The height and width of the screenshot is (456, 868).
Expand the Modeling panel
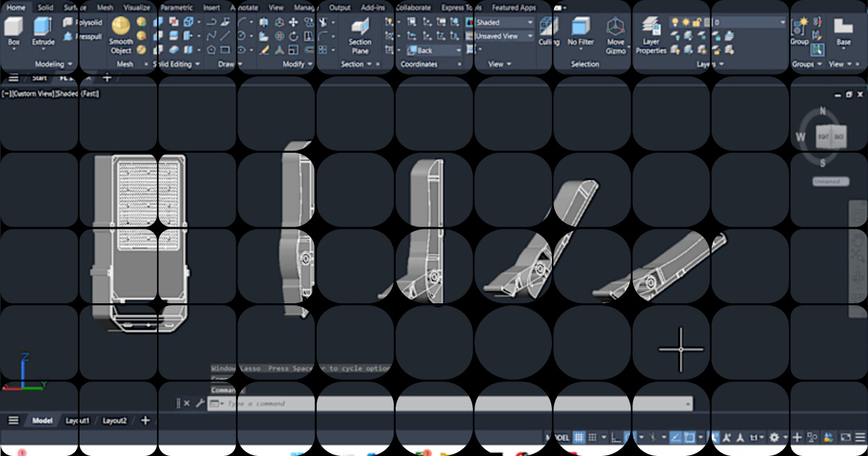[x=54, y=64]
